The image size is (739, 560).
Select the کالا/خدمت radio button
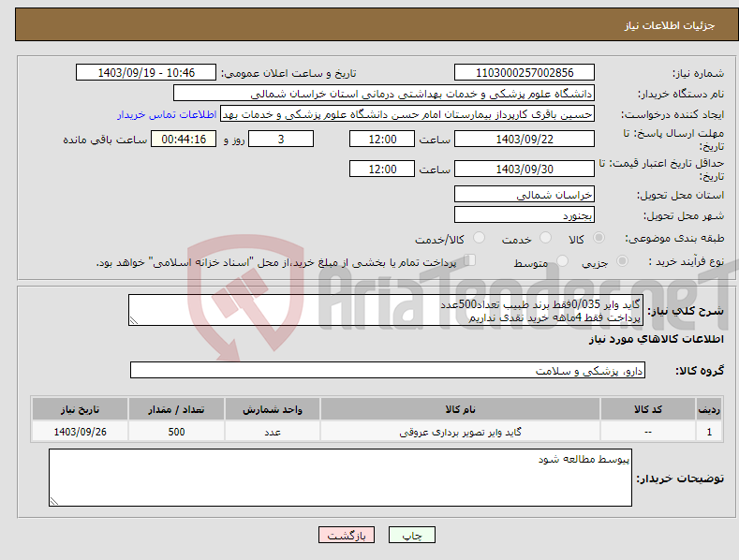(479, 238)
